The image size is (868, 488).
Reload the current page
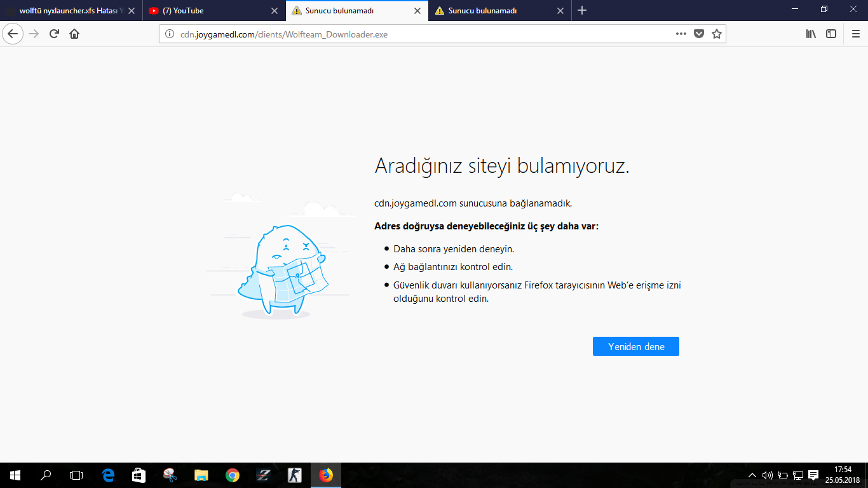54,34
